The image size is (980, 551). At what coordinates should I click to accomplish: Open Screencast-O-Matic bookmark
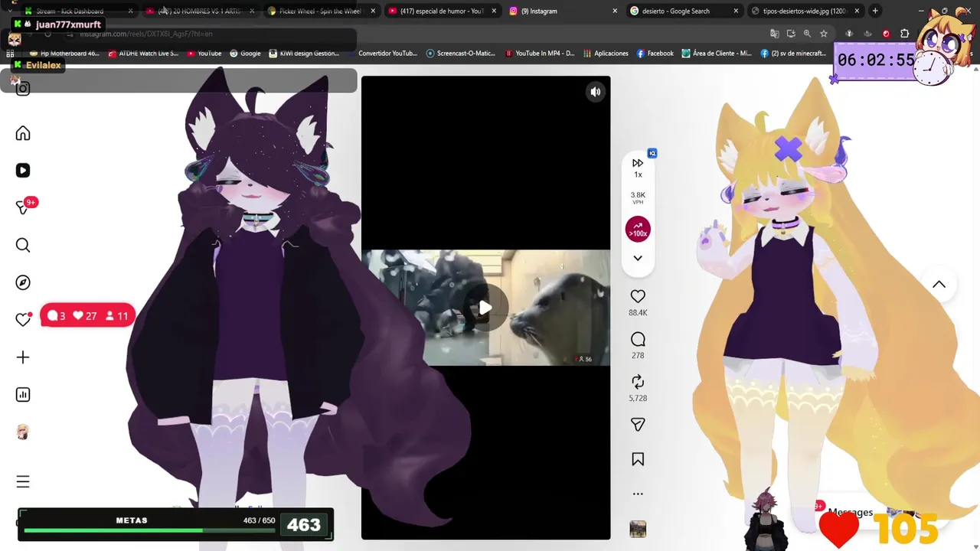click(x=461, y=54)
